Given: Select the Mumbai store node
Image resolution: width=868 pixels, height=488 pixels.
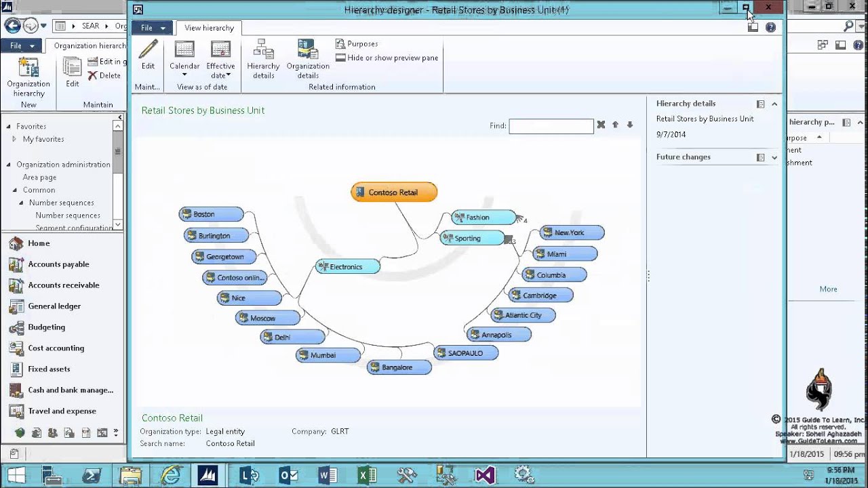Looking at the screenshot, I should pos(328,355).
